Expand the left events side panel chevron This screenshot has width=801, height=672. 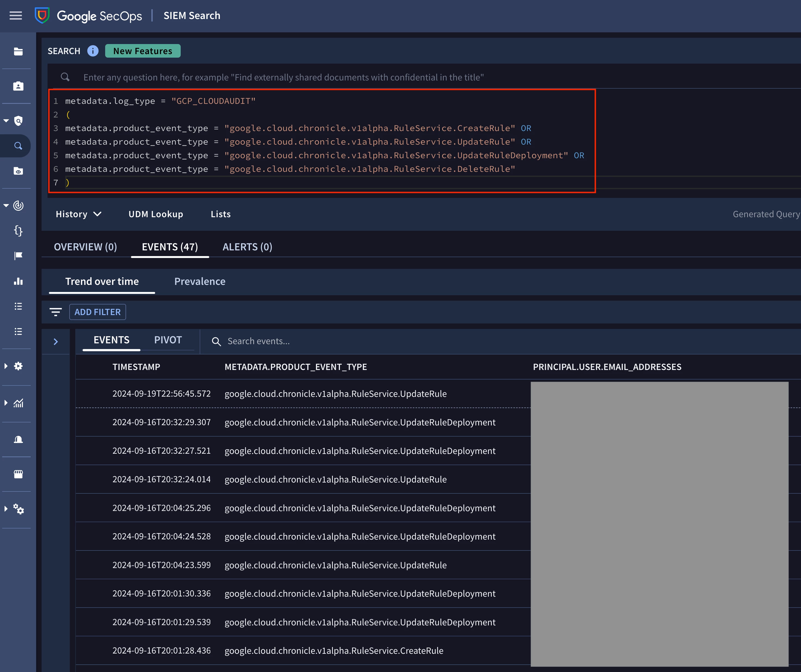click(x=56, y=341)
